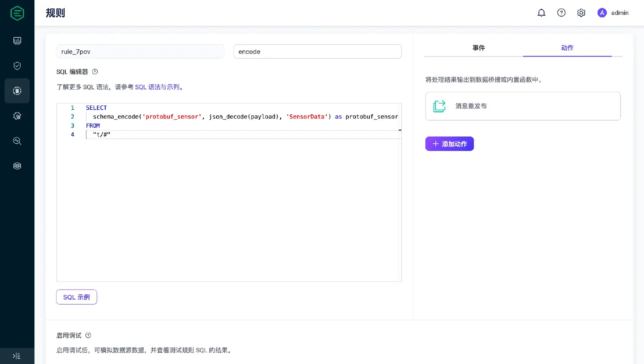The height and width of the screenshot is (364, 644).
Task: Switch to the 动作 tab
Action: tap(567, 48)
